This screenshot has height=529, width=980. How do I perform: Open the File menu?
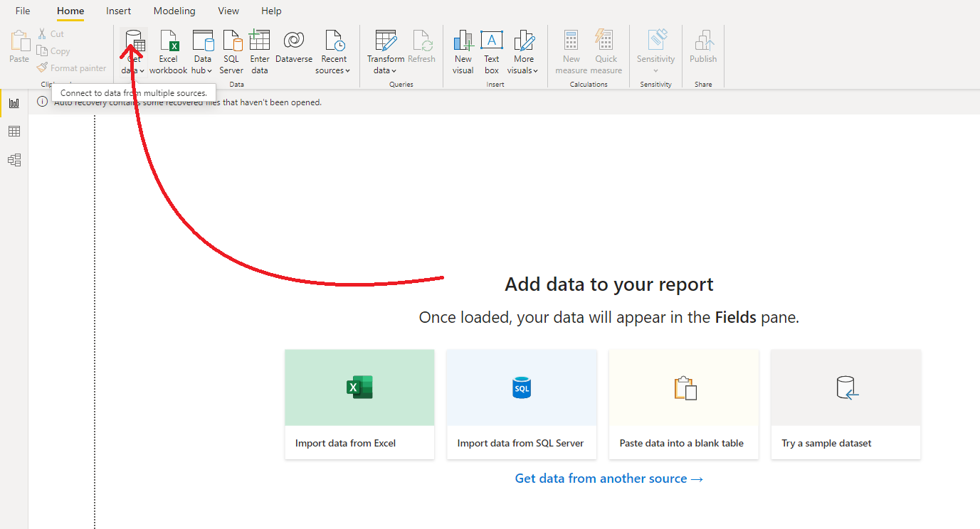23,11
